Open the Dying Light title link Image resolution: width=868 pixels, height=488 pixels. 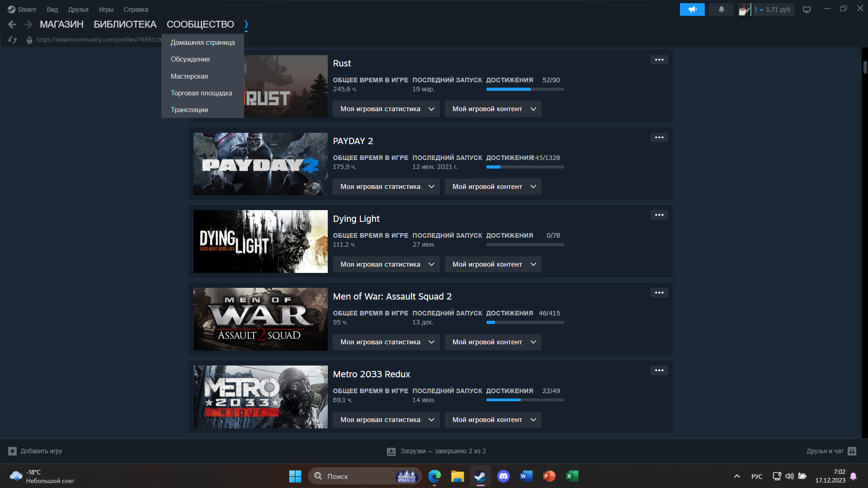coord(356,219)
